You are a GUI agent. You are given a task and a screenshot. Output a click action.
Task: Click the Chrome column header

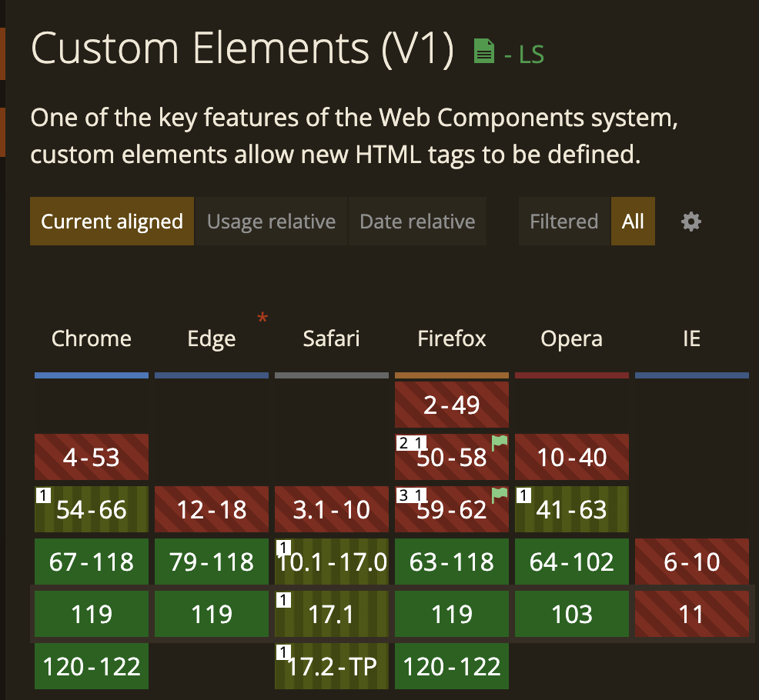coord(92,338)
